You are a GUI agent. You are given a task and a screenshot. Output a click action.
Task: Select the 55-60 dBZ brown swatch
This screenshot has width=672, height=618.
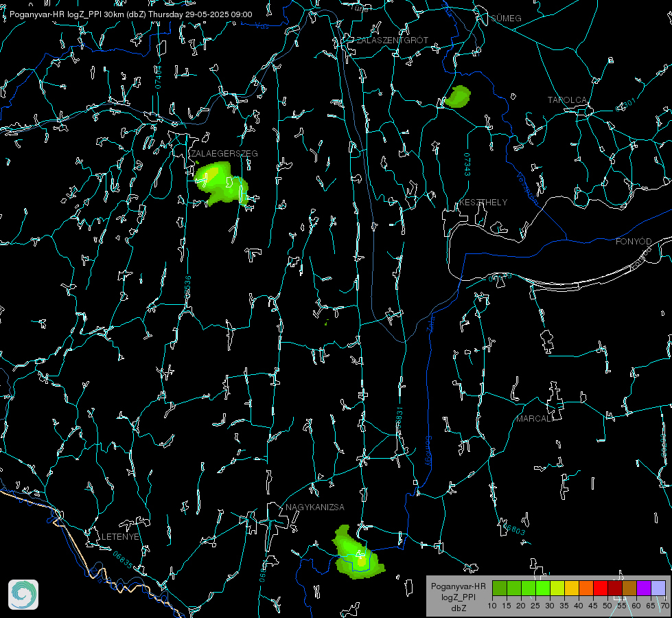[629, 588]
